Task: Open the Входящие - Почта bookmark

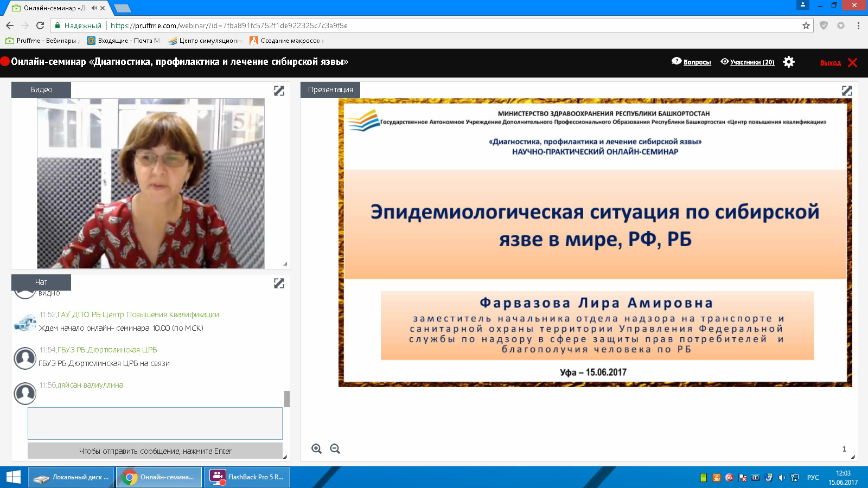Action: (124, 41)
